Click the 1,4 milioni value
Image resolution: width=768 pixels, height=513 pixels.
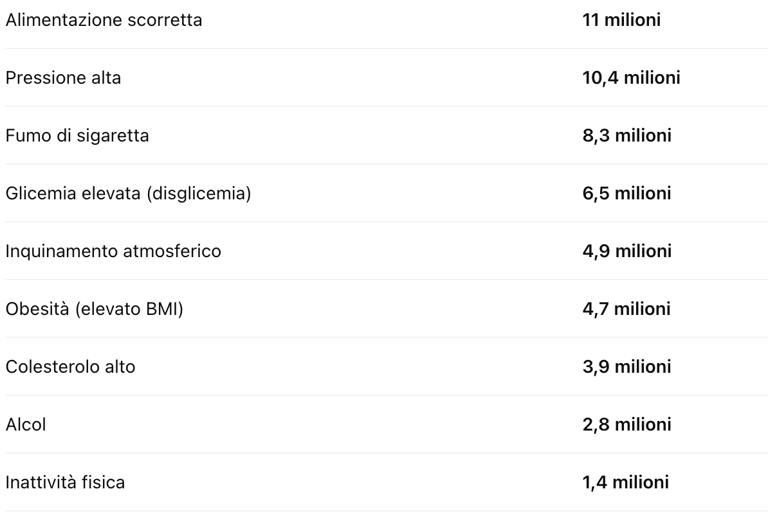(x=625, y=483)
